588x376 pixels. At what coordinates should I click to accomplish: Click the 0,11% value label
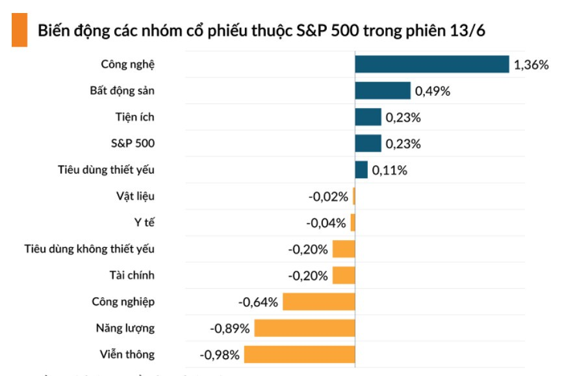point(390,170)
